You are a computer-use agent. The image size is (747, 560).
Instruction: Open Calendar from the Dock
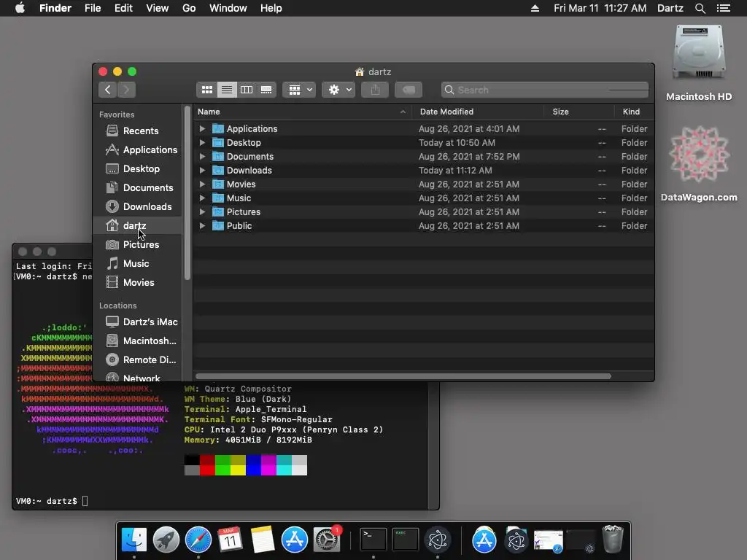tap(230, 540)
